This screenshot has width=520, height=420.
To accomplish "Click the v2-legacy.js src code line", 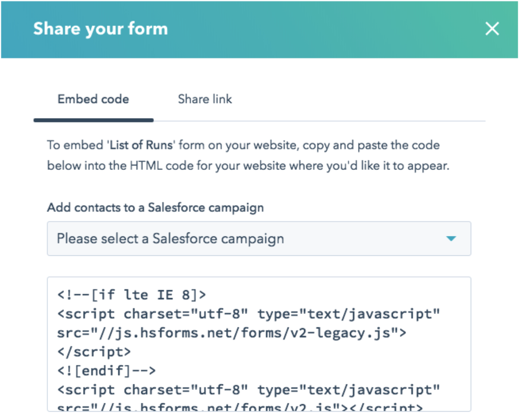I will (231, 333).
